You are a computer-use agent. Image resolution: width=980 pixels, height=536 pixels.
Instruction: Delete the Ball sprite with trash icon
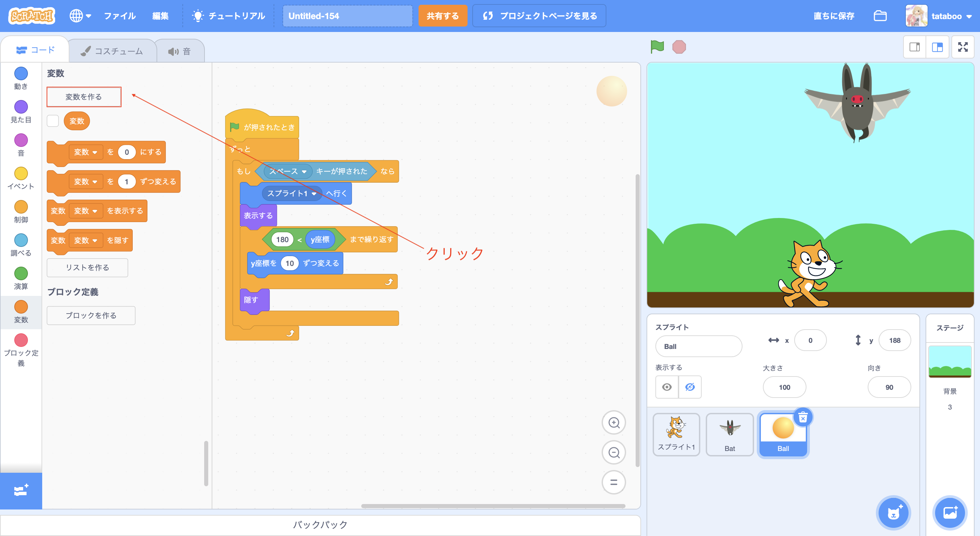pos(803,417)
